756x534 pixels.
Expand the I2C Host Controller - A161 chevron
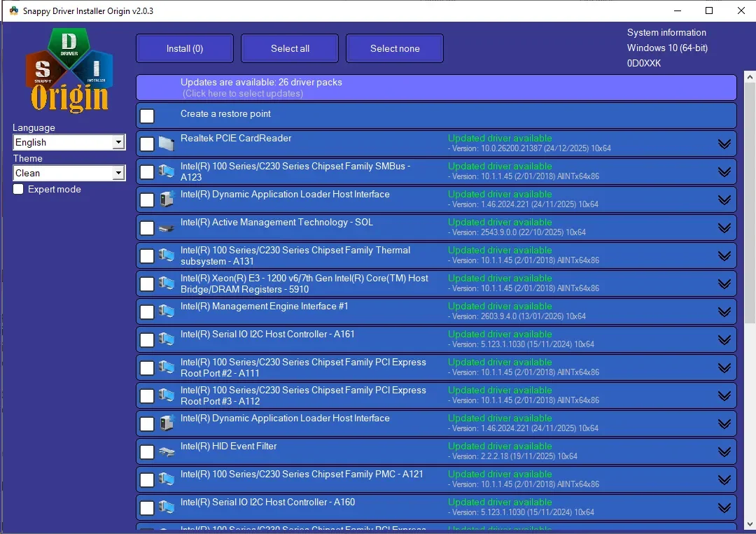pyautogui.click(x=724, y=339)
